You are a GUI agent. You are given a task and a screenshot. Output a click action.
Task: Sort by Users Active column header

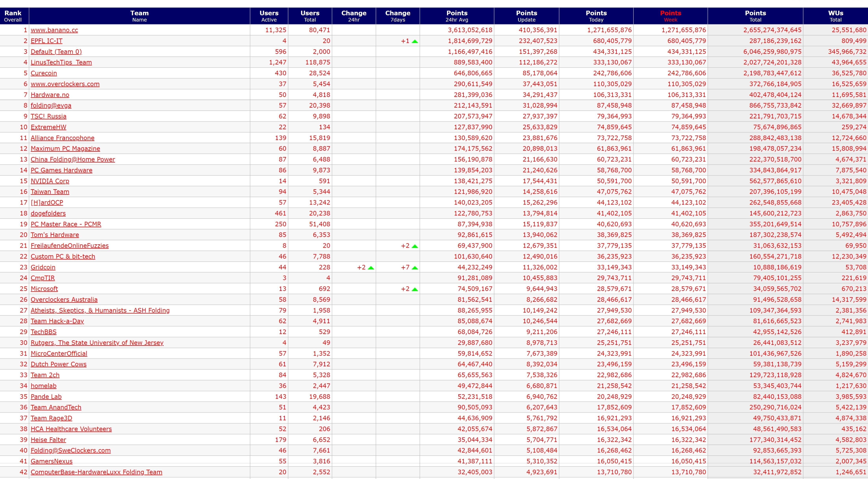269,16
